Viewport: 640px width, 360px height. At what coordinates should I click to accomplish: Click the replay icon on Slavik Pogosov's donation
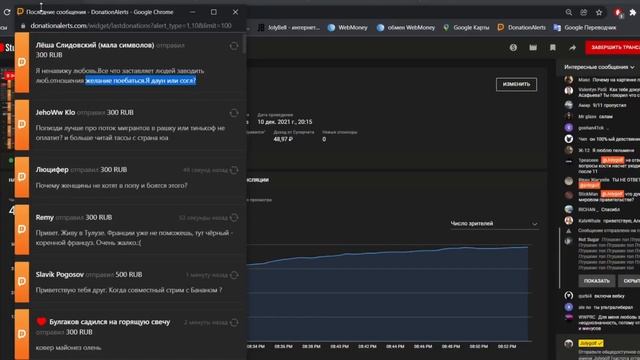coord(234,275)
